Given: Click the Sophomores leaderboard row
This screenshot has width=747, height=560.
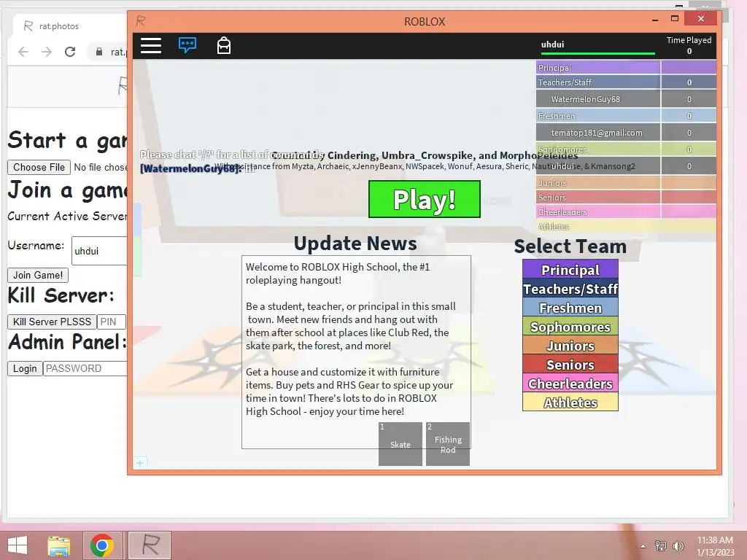Looking at the screenshot, I should [626, 149].
